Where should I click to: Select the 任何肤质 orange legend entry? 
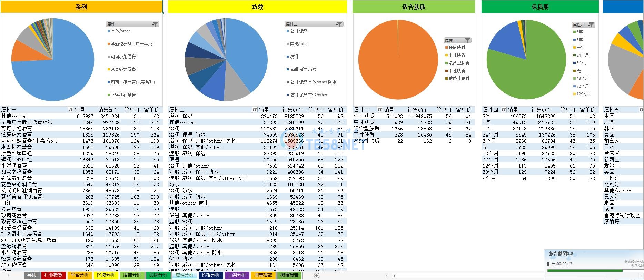[457, 48]
